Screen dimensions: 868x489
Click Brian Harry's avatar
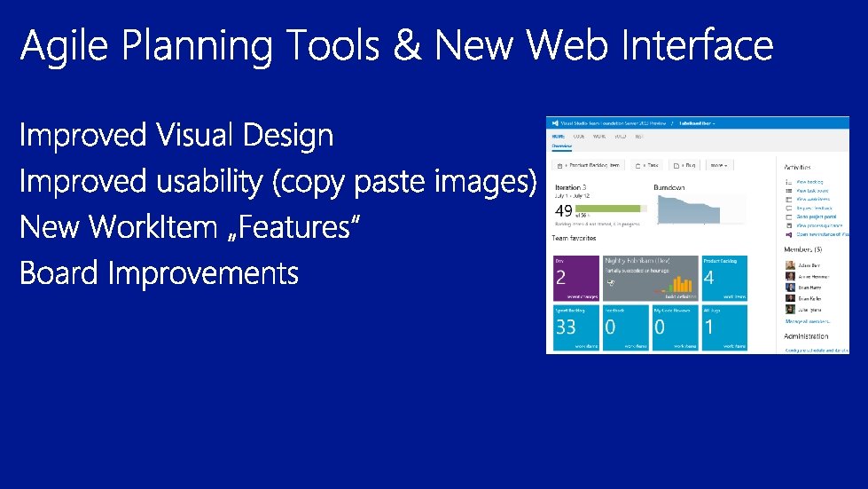(790, 288)
